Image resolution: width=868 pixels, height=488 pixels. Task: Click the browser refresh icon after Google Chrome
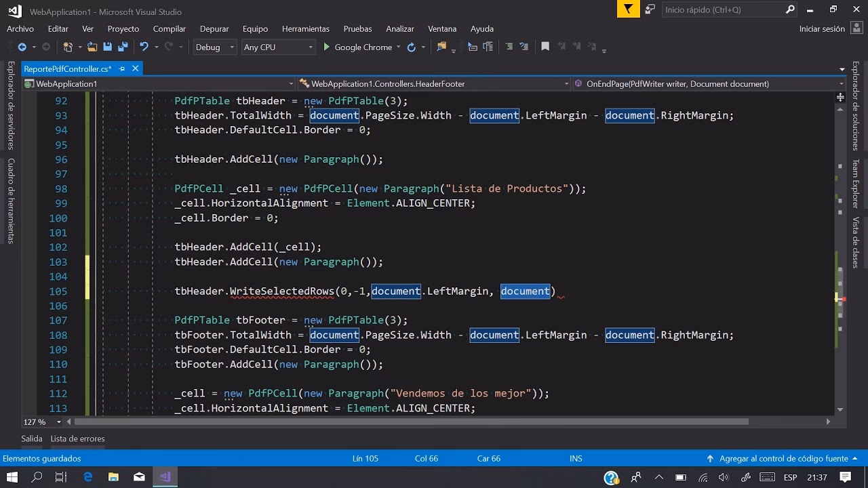tap(411, 47)
